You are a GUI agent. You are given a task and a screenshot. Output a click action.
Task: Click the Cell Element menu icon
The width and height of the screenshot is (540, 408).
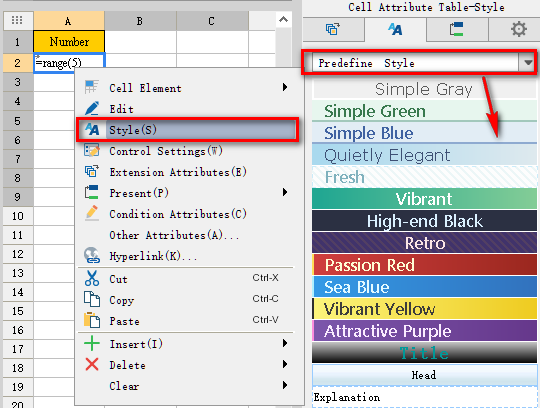click(92, 87)
